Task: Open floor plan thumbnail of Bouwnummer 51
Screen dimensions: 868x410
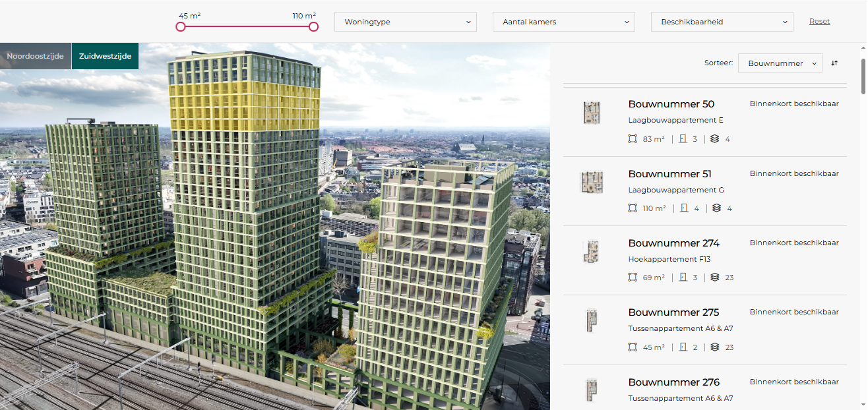Action: tap(592, 182)
